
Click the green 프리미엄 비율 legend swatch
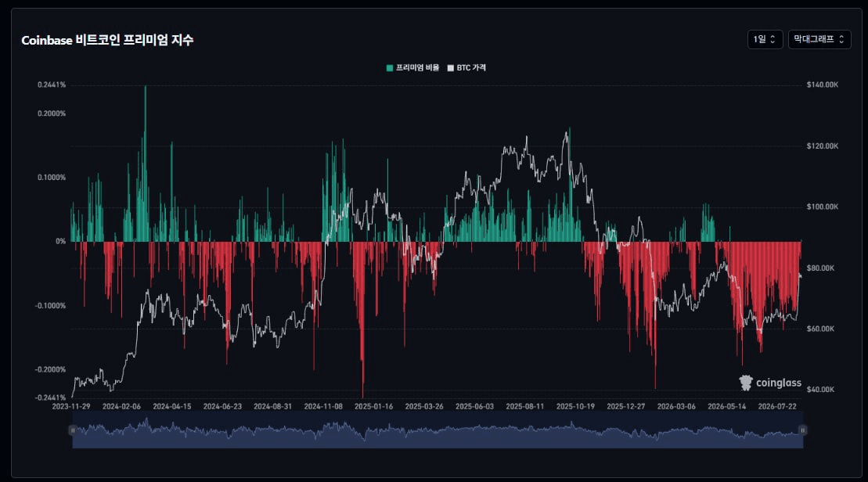389,68
